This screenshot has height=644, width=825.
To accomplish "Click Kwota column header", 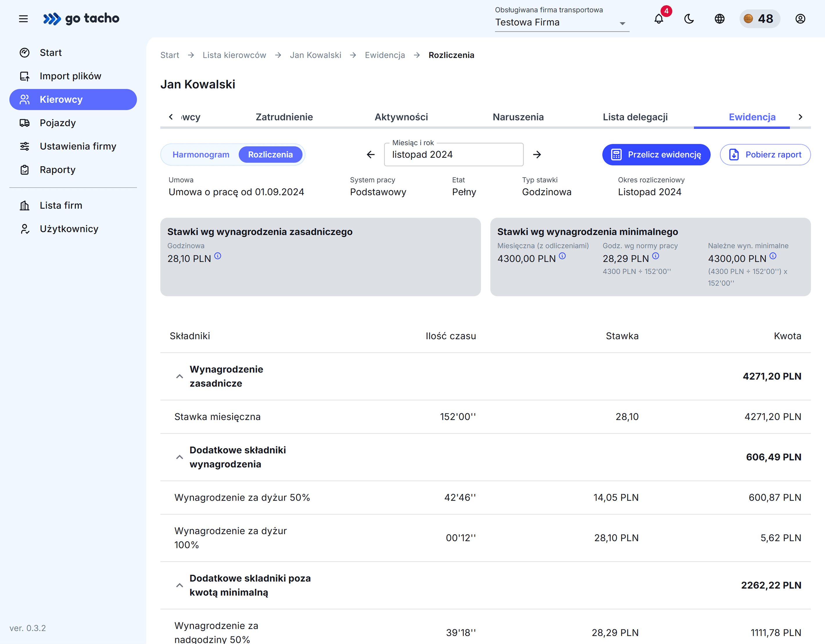I will pyautogui.click(x=787, y=336).
